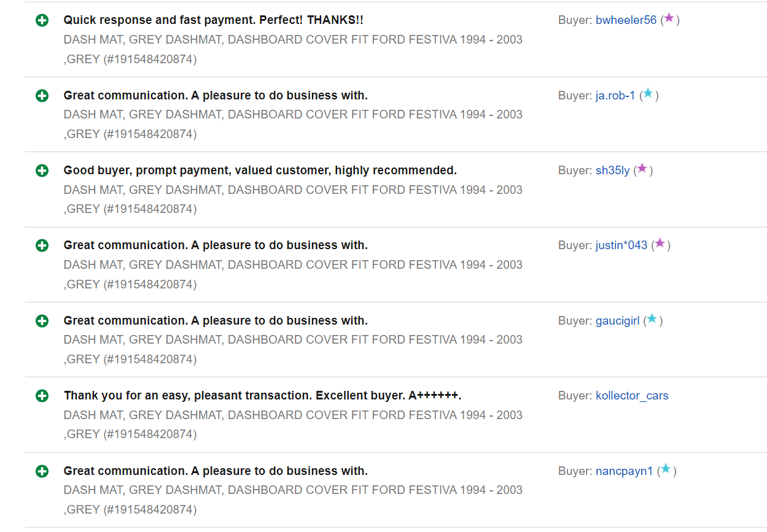Open justin*043 profile link

[621, 245]
